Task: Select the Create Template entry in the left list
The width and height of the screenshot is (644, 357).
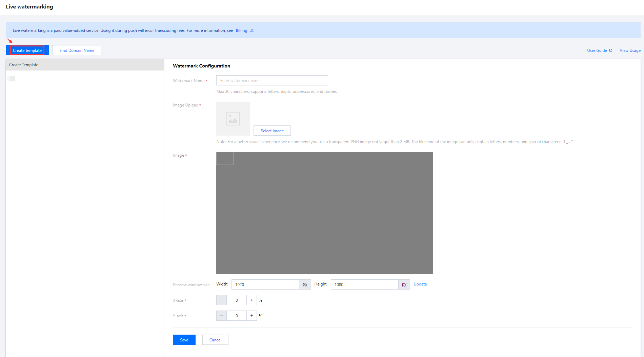Action: 24,65
